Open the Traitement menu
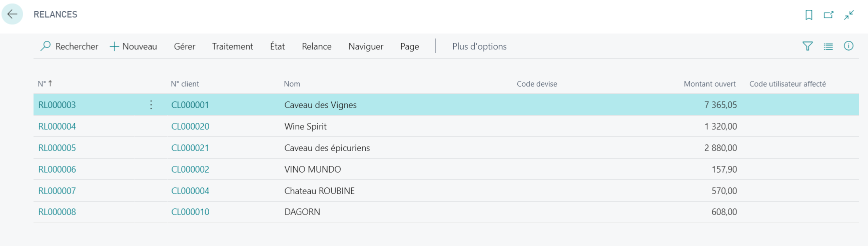 click(233, 46)
